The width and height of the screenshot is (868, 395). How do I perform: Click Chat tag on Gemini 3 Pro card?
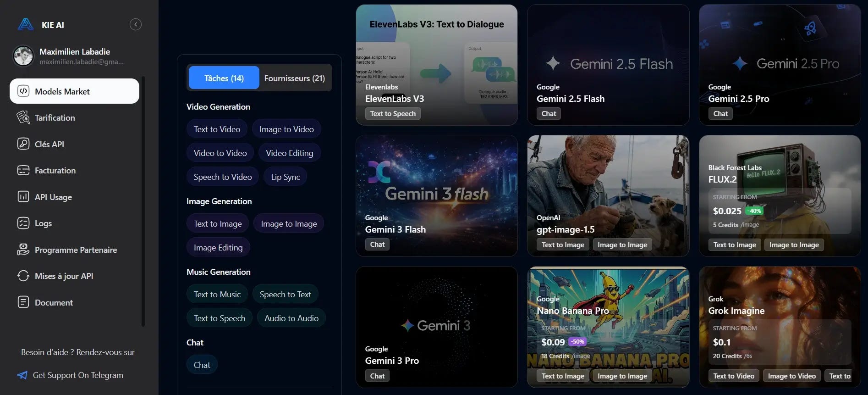click(x=377, y=376)
